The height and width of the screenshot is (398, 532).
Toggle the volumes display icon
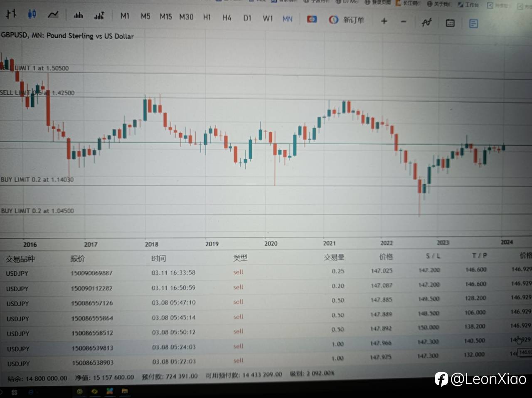click(79, 15)
